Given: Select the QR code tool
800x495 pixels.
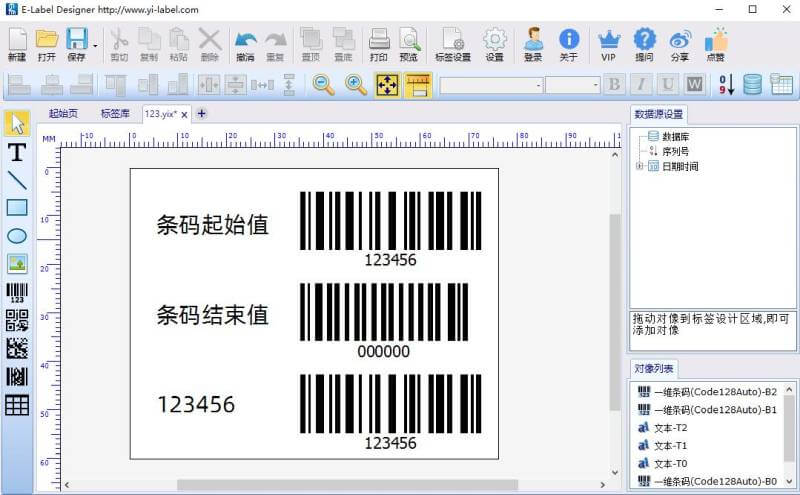Looking at the screenshot, I should [17, 320].
